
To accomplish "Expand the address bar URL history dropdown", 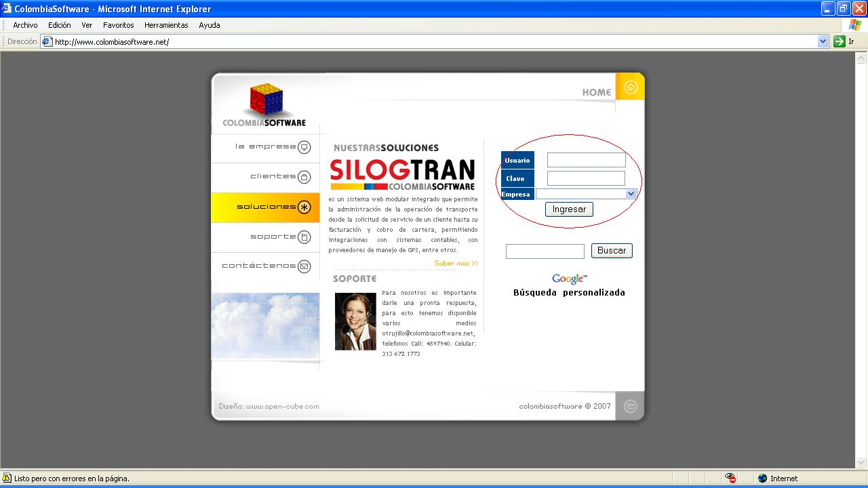I will tap(823, 41).
